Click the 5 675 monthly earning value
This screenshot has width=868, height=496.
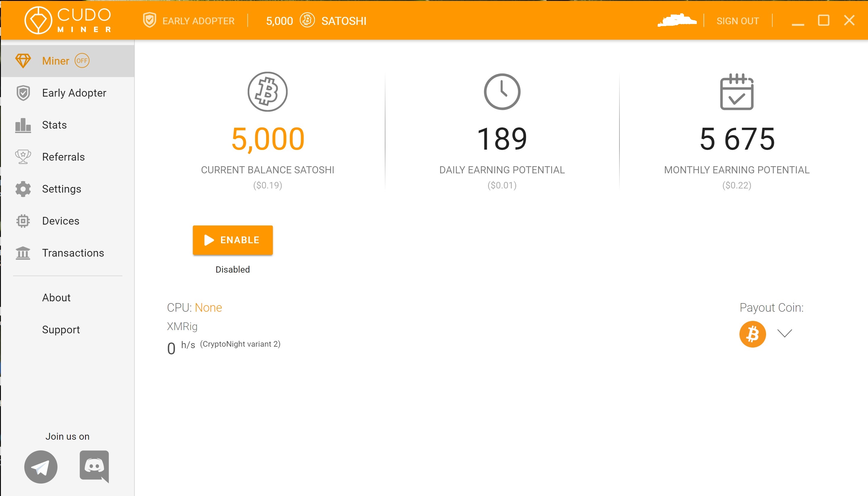737,139
